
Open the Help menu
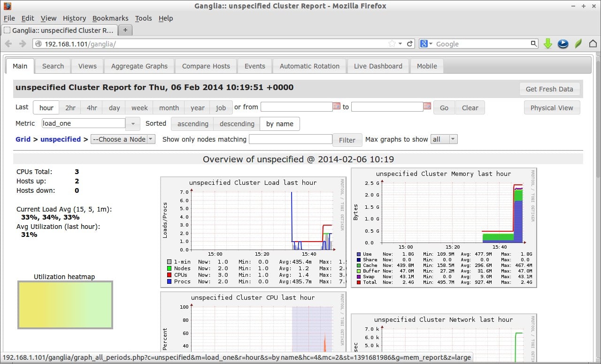pos(166,18)
